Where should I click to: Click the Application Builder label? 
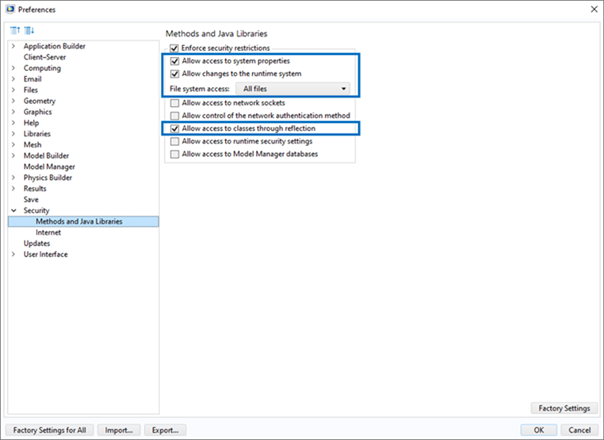tap(54, 46)
